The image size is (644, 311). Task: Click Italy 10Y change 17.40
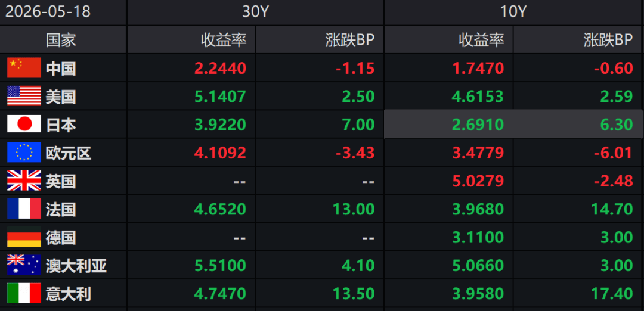(x=612, y=294)
